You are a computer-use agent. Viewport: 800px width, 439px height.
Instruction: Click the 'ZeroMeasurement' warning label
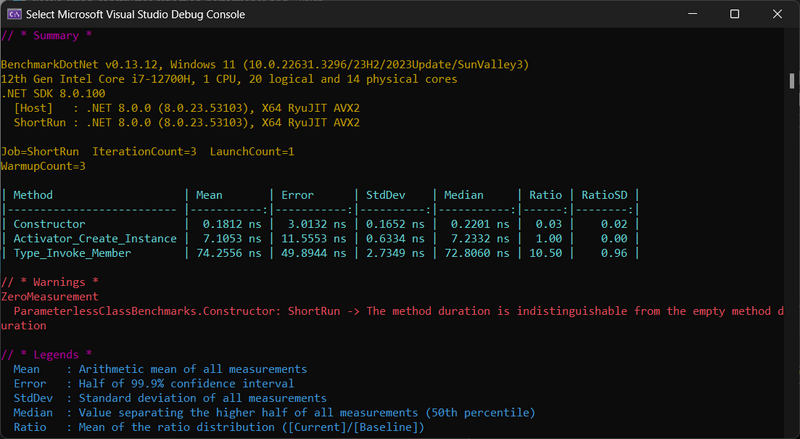[x=49, y=297]
